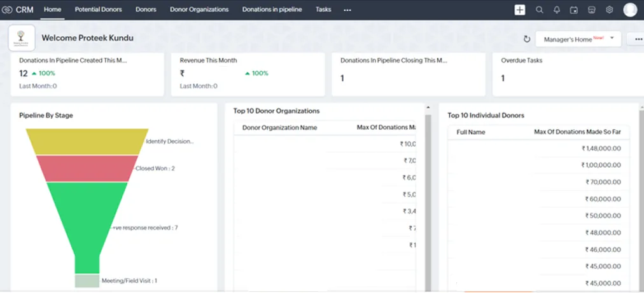644x293 pixels.
Task: Click the yellow Identify Decision funnel segment
Action: click(x=87, y=142)
